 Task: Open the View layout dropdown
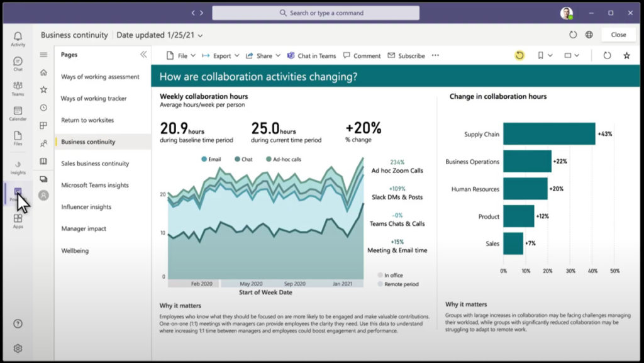[x=572, y=55]
